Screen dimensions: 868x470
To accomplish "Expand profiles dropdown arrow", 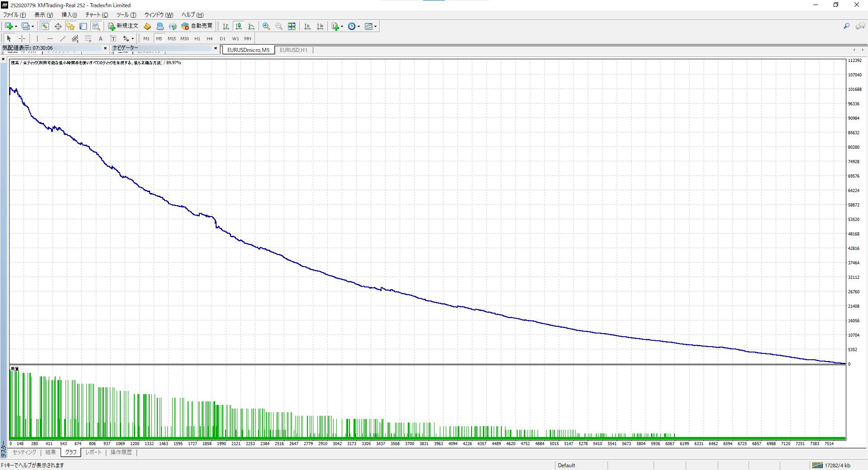I will (33, 26).
